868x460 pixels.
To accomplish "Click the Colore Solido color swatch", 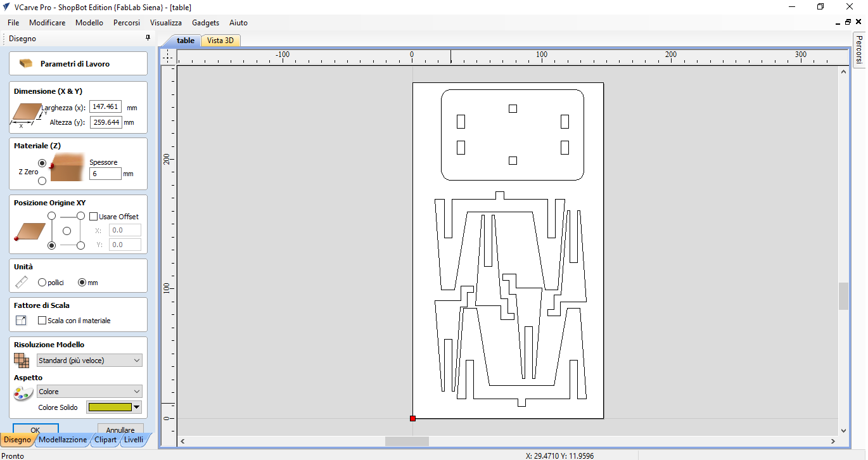I will (111, 407).
